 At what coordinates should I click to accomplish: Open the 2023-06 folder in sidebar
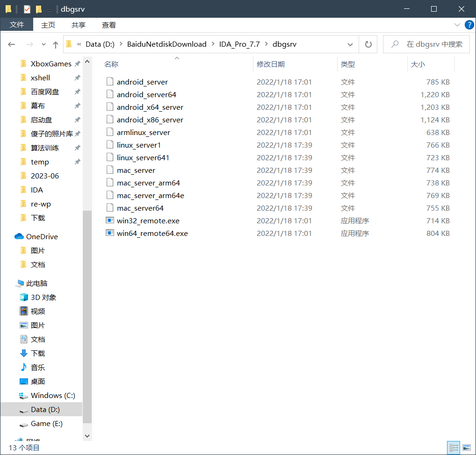click(x=44, y=176)
